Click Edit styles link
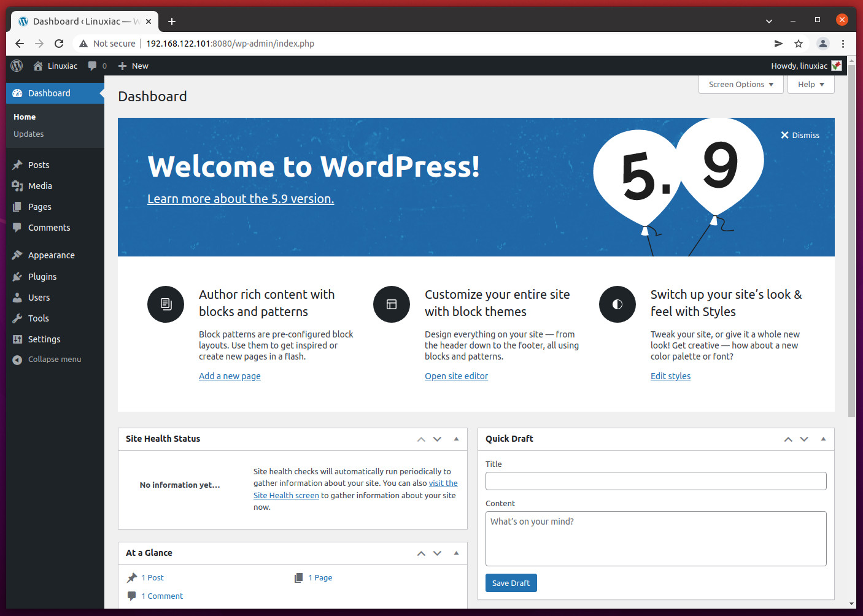This screenshot has height=616, width=863. 670,376
